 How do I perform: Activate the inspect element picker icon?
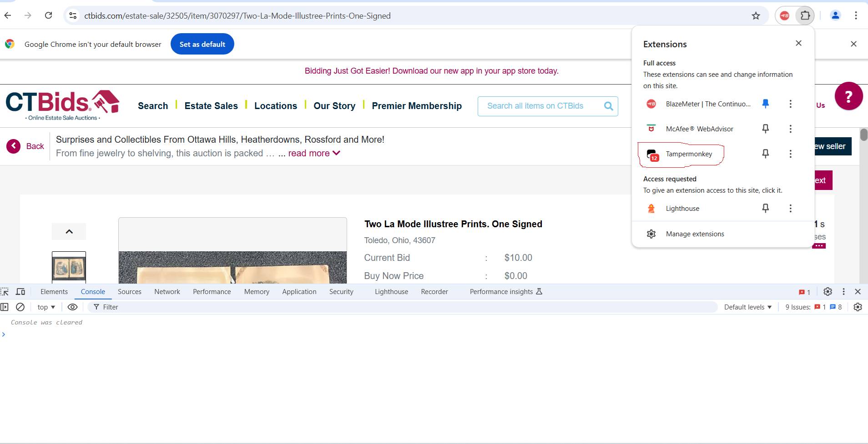(5, 292)
